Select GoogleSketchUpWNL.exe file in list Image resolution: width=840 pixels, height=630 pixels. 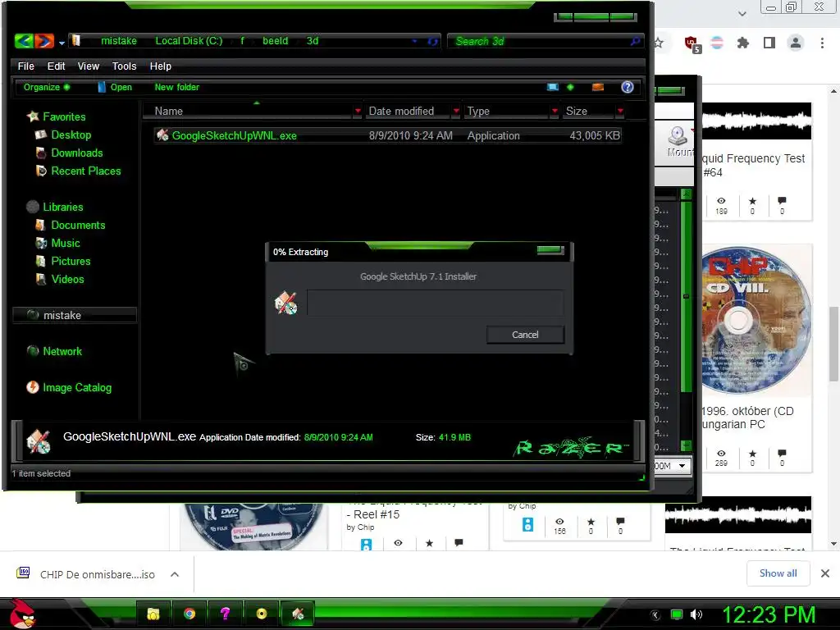[x=388, y=135]
